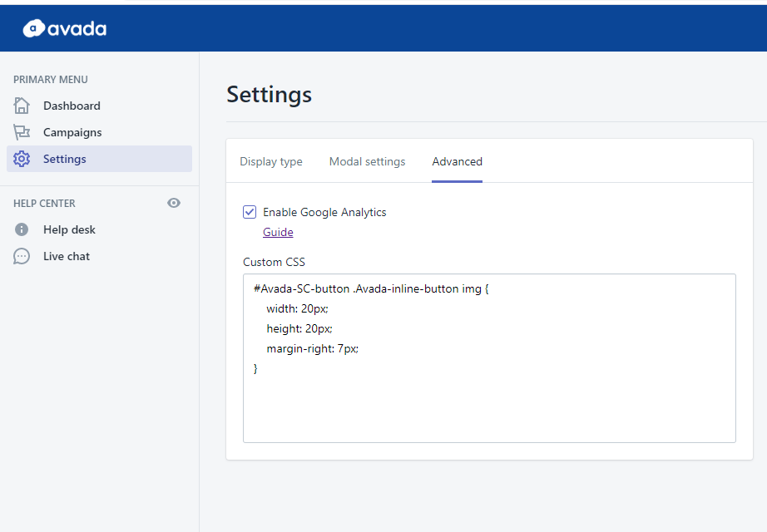Screen dimensions: 767x532
Task: Open the Modal settings tab
Action: click(367, 161)
